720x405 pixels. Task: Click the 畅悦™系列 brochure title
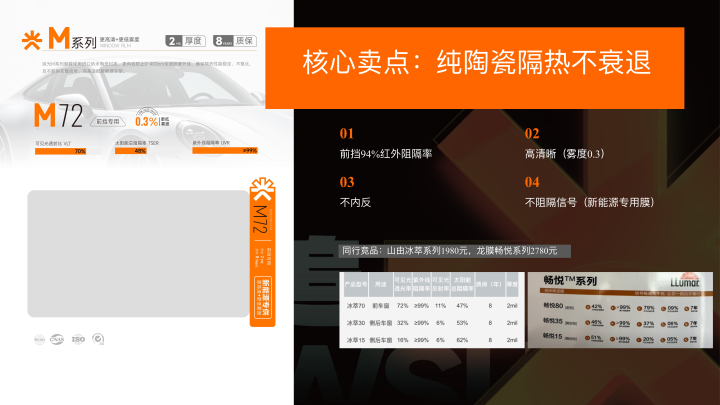570,281
